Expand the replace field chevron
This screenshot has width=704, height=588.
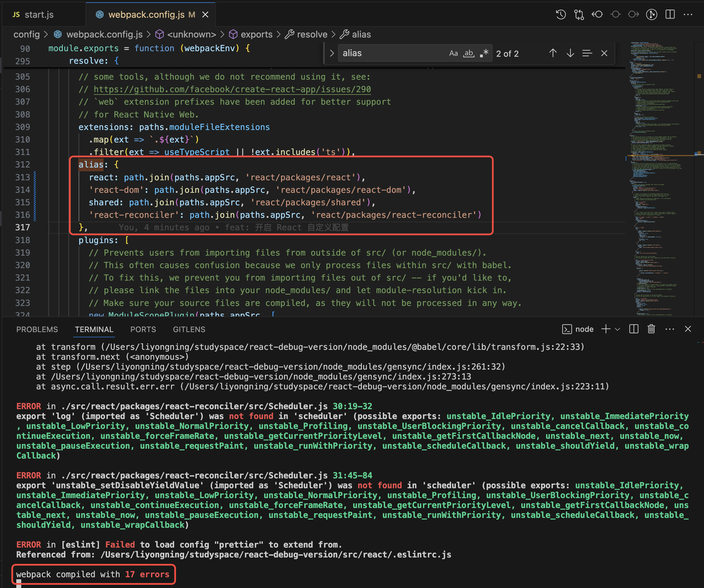point(332,53)
